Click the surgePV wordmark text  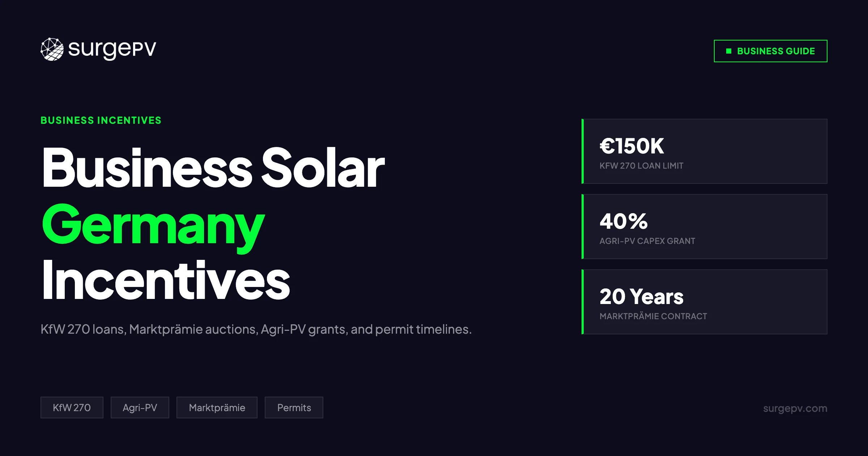click(112, 49)
